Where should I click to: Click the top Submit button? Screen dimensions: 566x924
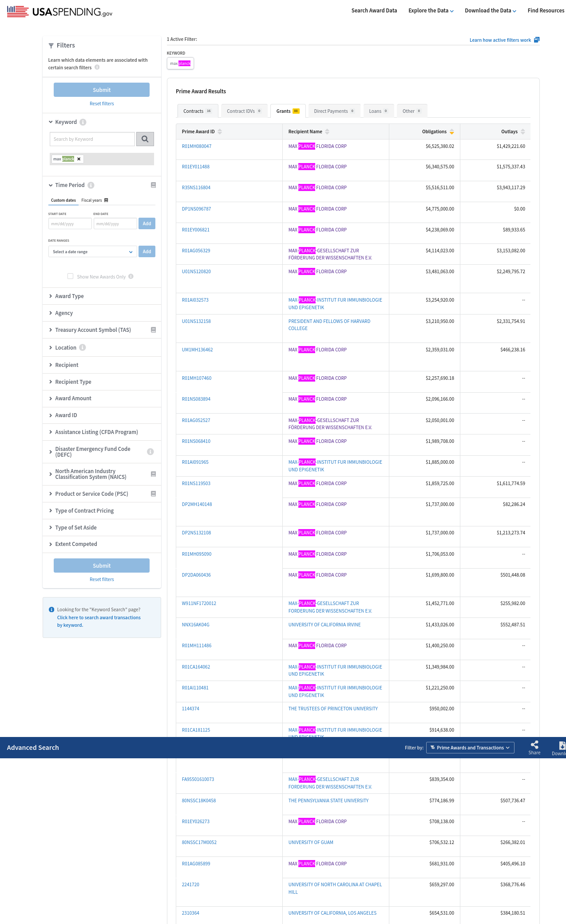pyautogui.click(x=102, y=90)
